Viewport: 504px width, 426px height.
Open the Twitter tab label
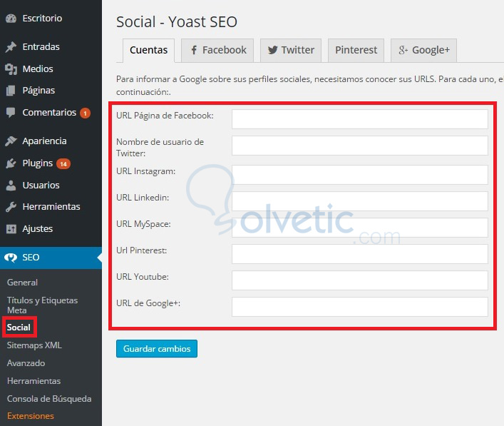tap(298, 50)
